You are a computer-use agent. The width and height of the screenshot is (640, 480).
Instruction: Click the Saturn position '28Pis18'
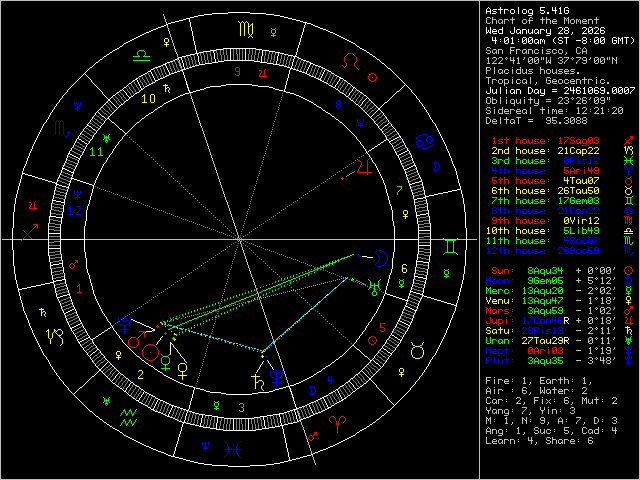tap(542, 331)
